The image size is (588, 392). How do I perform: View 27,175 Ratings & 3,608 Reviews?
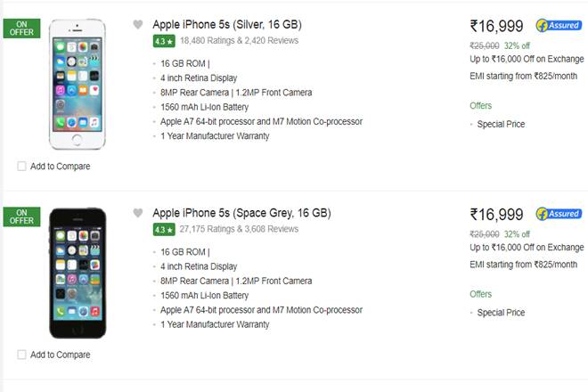(239, 229)
